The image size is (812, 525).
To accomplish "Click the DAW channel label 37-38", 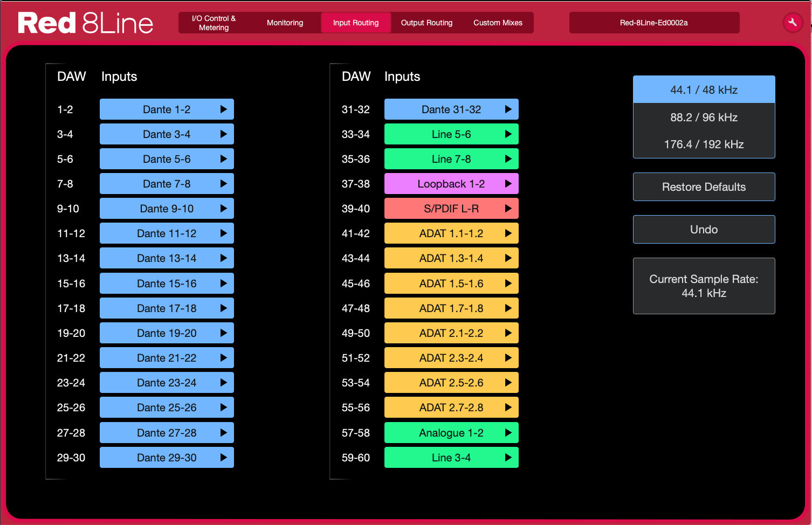I will [356, 184].
